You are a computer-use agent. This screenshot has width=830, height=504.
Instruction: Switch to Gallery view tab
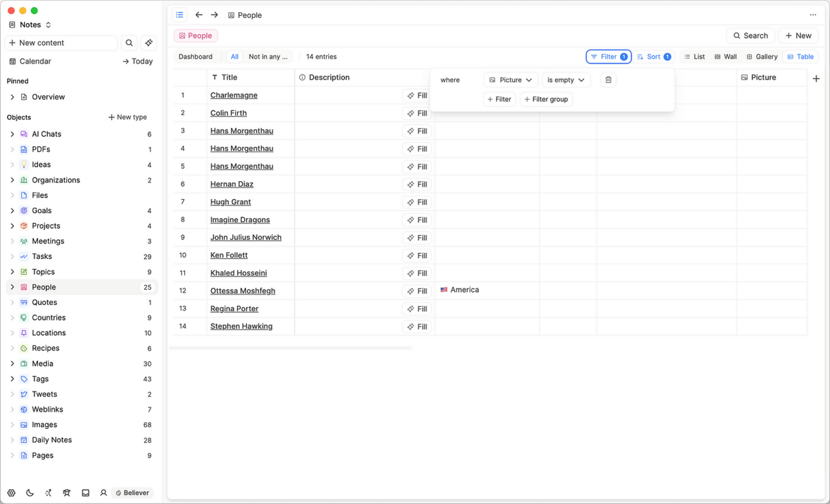[762, 56]
